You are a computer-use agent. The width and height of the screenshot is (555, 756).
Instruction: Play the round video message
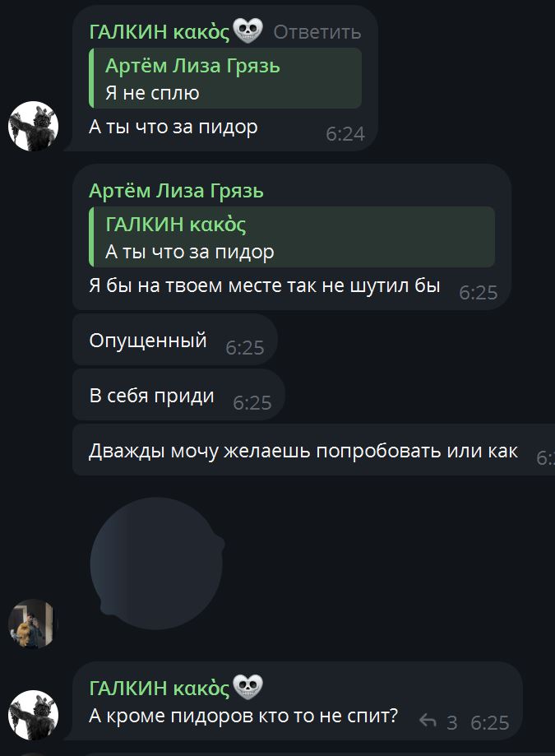[156, 564]
